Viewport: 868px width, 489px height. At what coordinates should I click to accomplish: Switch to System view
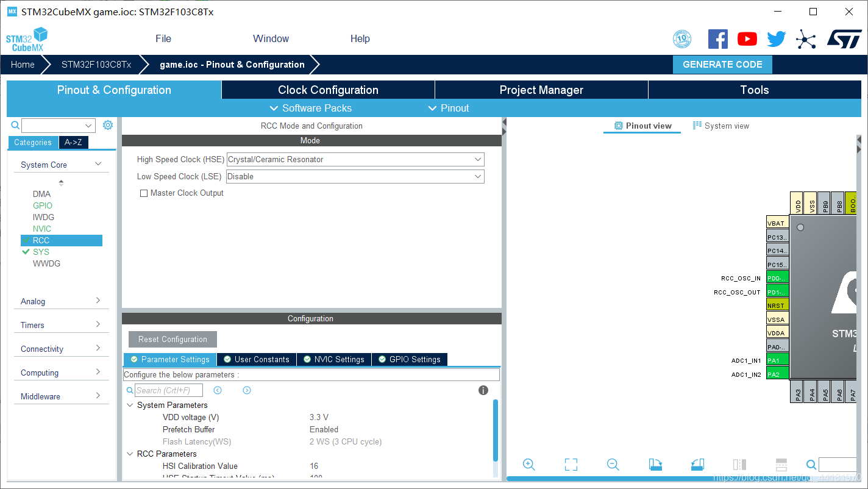tap(721, 126)
